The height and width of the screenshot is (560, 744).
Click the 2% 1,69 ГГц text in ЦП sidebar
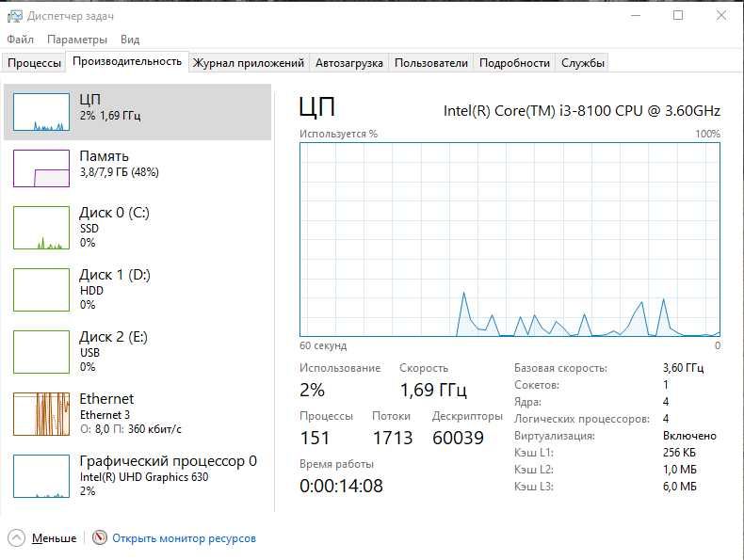click(x=110, y=115)
